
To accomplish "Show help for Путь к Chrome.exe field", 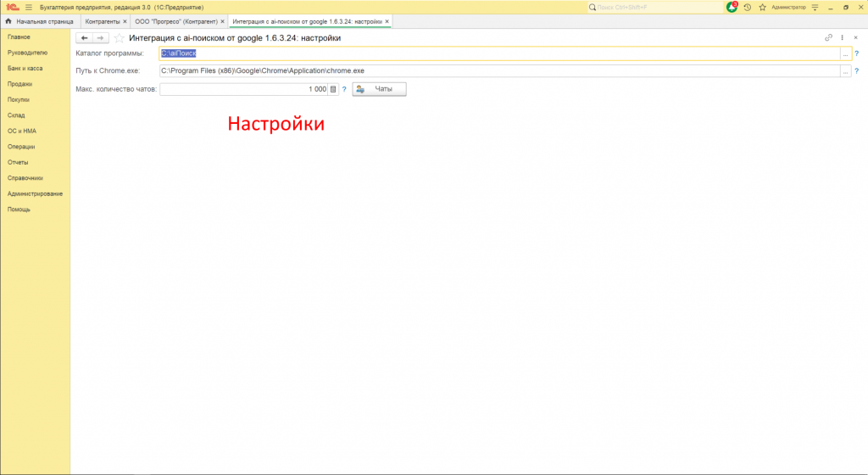I will point(856,71).
